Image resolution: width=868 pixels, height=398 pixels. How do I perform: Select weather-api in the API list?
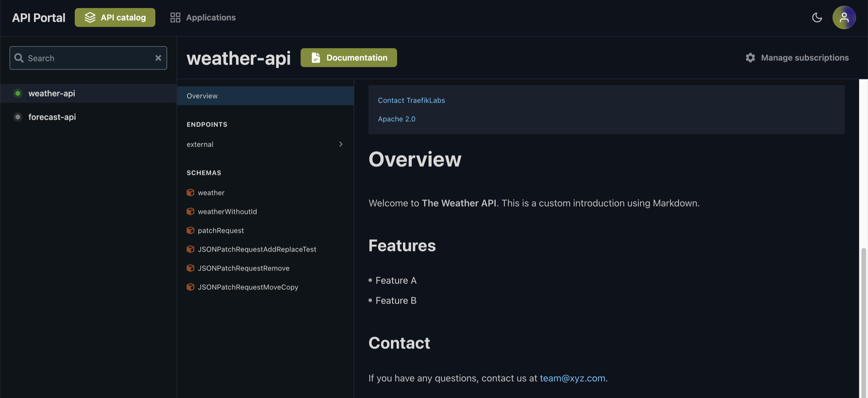pyautogui.click(x=88, y=93)
